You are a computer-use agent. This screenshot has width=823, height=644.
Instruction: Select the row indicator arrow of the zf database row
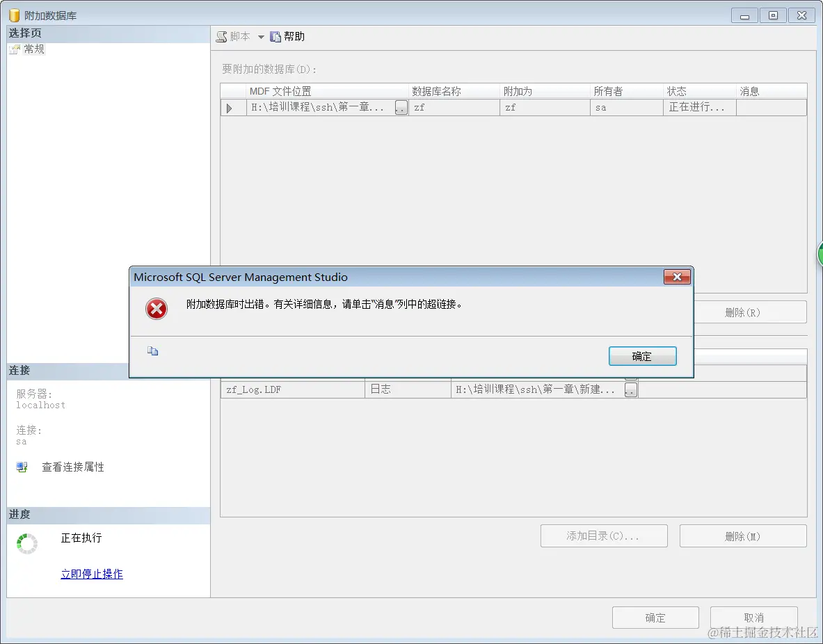click(x=230, y=108)
